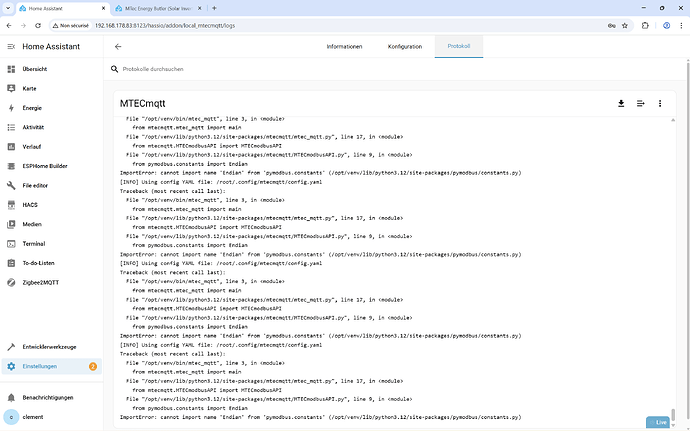Search in Protokolle durchsuchen field

[396, 69]
